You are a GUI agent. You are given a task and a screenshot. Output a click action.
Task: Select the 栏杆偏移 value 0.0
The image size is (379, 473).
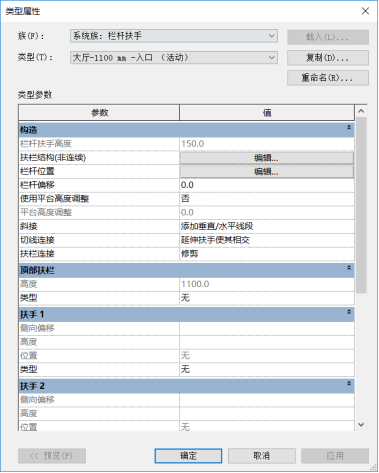tap(267, 185)
